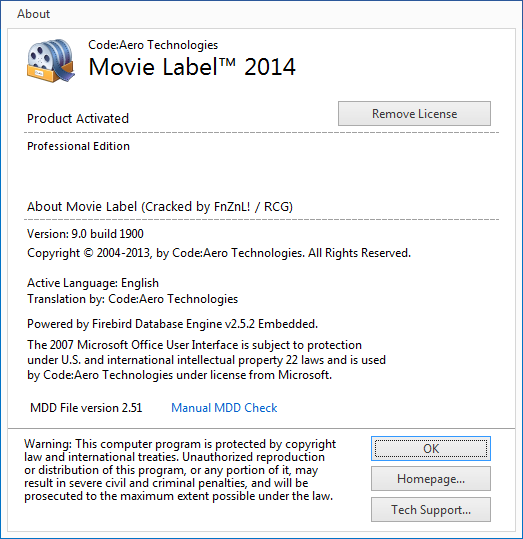Run the Manual MDD Check link

click(x=224, y=408)
